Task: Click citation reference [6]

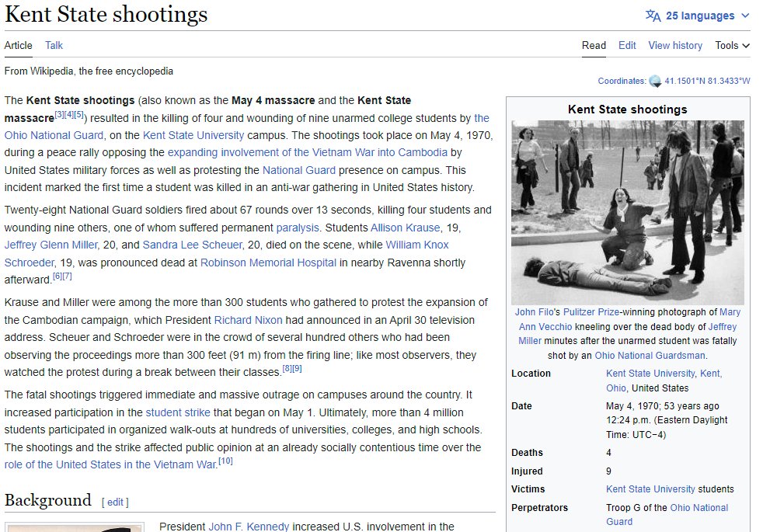Action: (x=57, y=276)
